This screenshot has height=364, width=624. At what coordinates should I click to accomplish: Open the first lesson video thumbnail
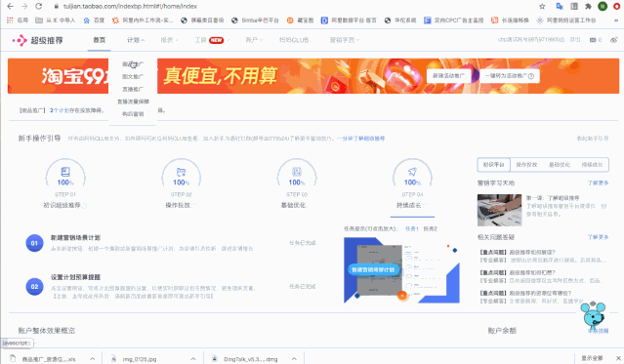tap(499, 210)
